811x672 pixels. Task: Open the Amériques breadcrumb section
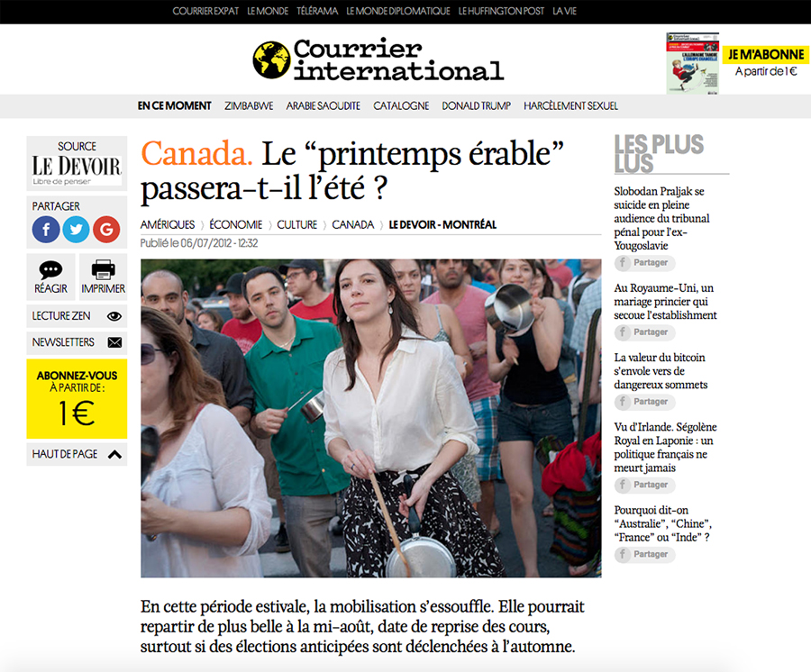coord(168,225)
